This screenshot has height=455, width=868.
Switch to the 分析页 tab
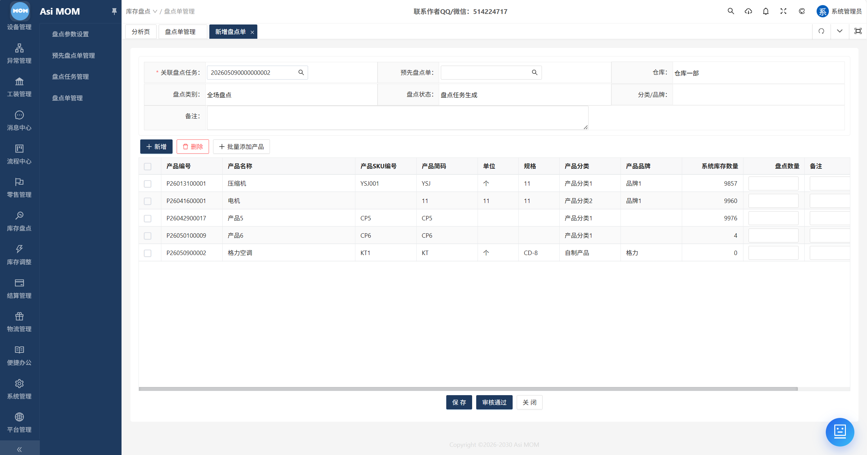(x=141, y=32)
